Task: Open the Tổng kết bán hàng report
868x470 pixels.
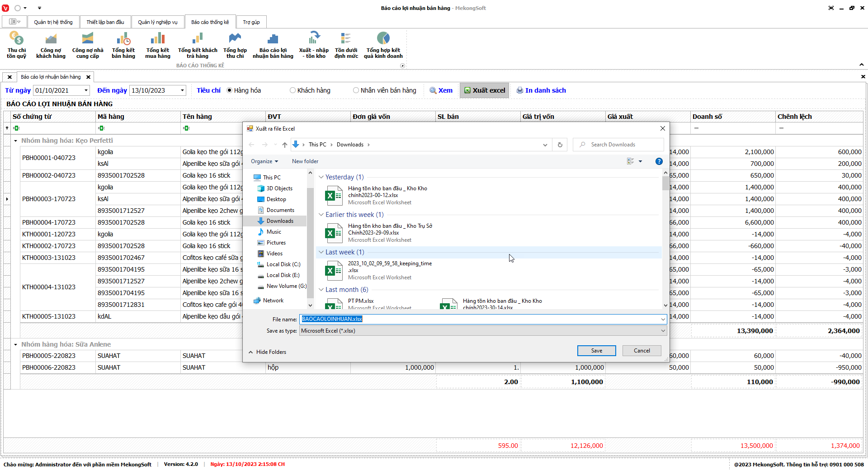Action: tap(123, 45)
